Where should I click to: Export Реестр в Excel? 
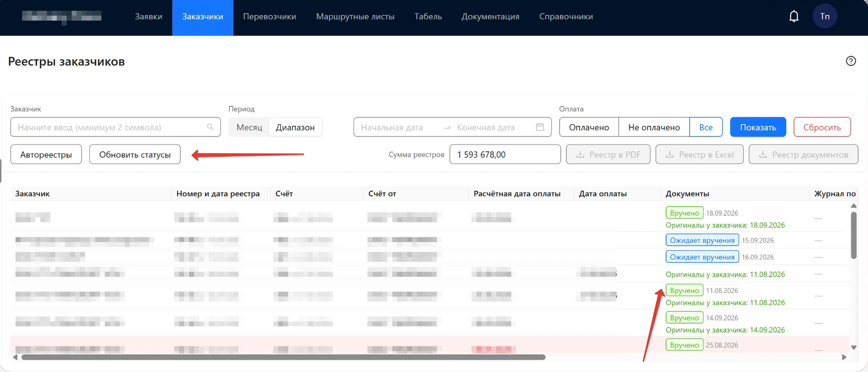(x=700, y=154)
